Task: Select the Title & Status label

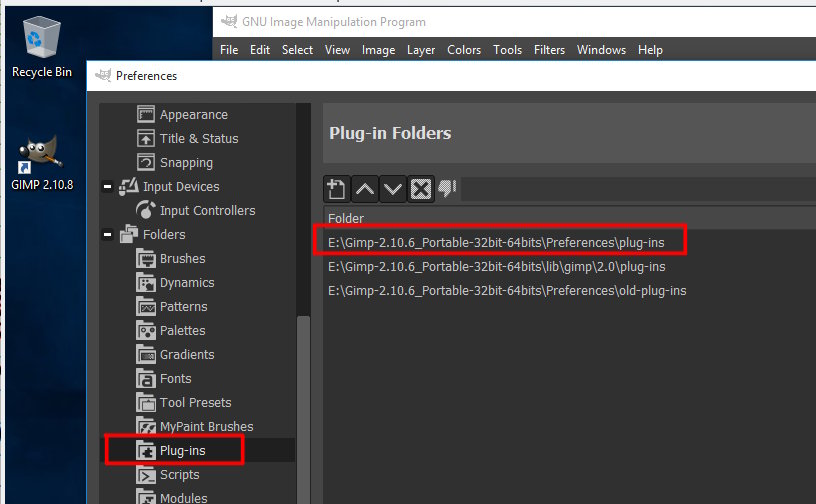Action: click(199, 138)
